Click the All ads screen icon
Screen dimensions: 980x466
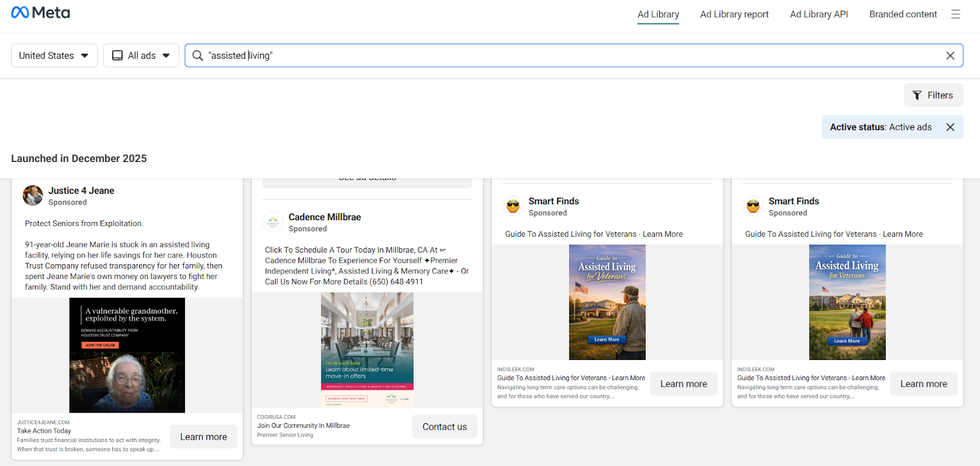(x=118, y=56)
